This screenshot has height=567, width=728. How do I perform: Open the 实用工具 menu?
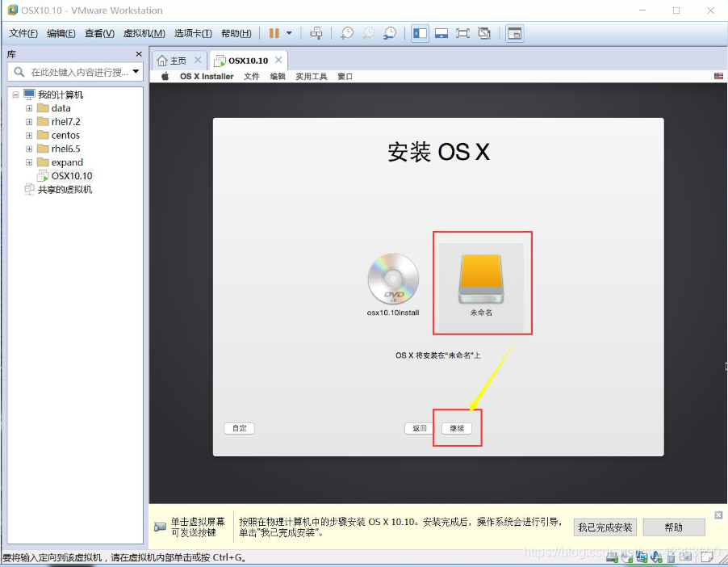pyautogui.click(x=311, y=76)
